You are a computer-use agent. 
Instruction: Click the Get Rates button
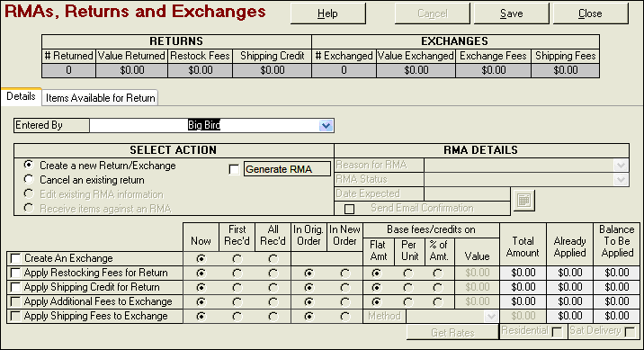pos(452,332)
